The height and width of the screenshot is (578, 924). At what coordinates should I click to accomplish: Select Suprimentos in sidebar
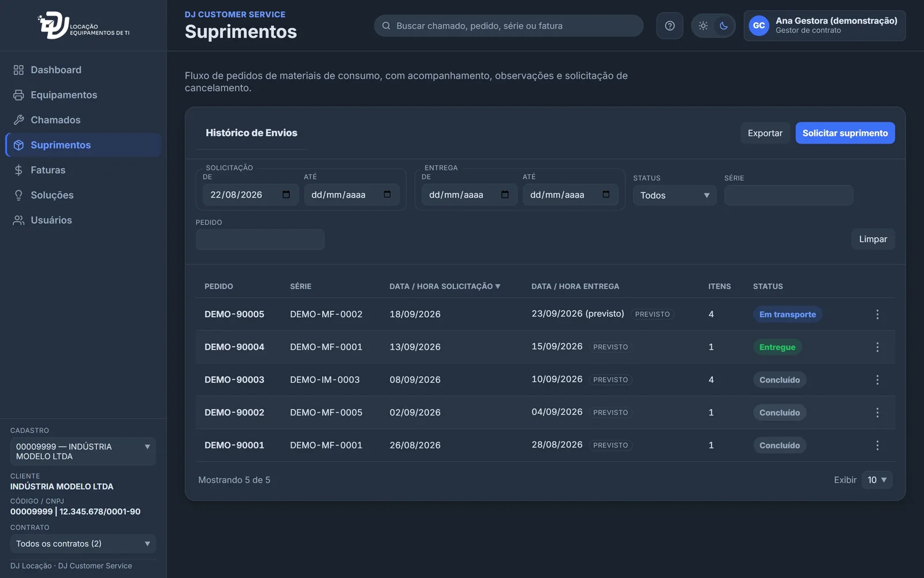click(83, 145)
